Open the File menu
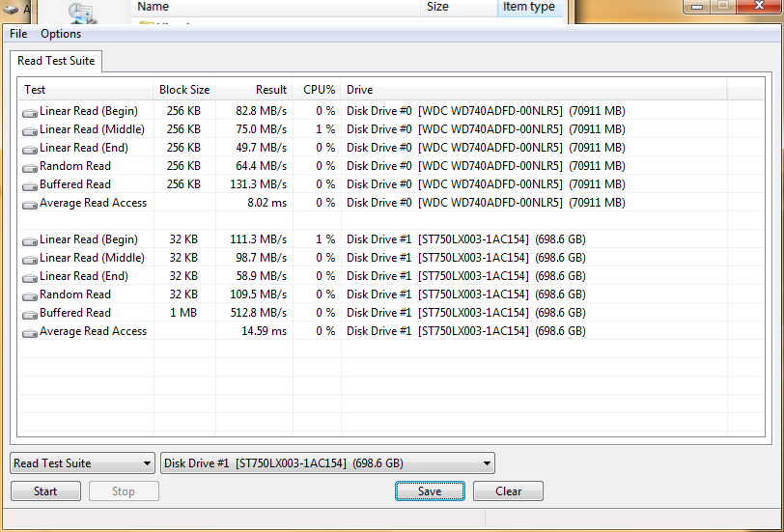Viewport: 784px width, 532px height. 18,34
